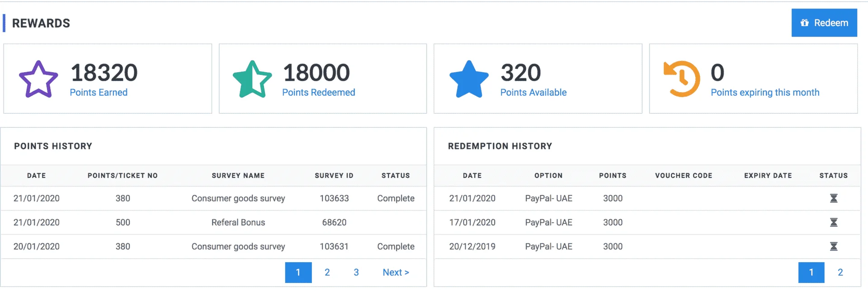Select the Referal Bonus points history row
The image size is (868, 297).
(213, 223)
